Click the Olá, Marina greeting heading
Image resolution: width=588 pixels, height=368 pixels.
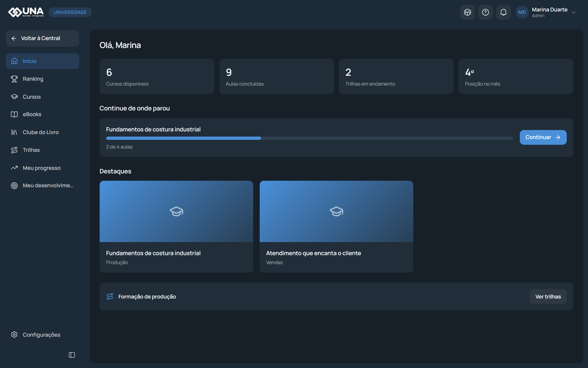pos(120,45)
